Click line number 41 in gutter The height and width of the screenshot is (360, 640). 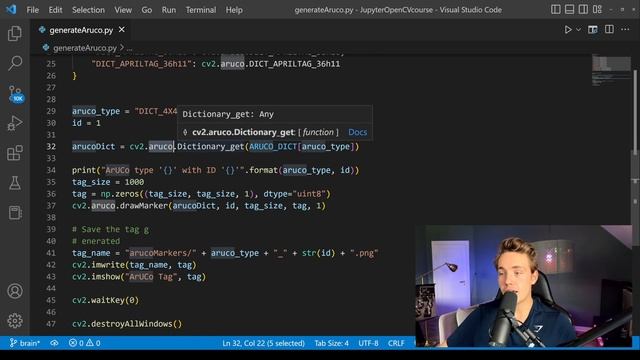click(x=51, y=253)
